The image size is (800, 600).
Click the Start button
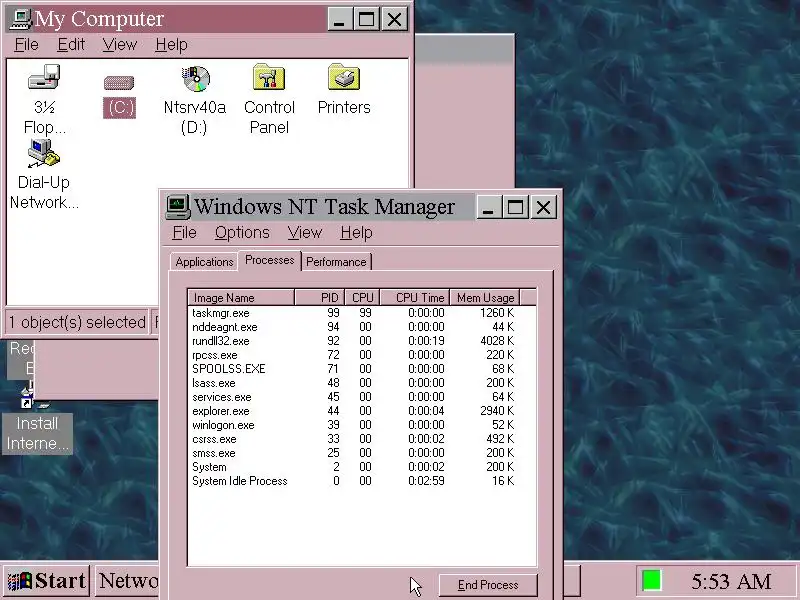[x=47, y=581]
